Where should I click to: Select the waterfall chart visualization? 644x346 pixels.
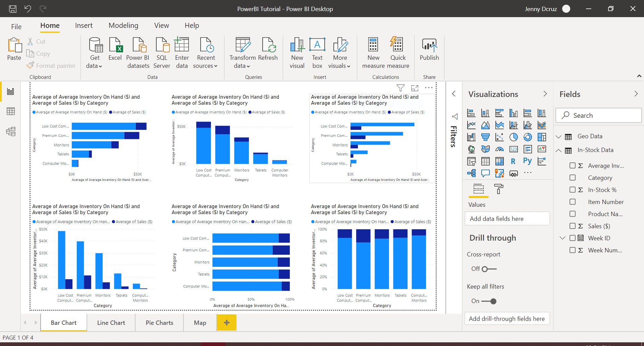pos(471,137)
